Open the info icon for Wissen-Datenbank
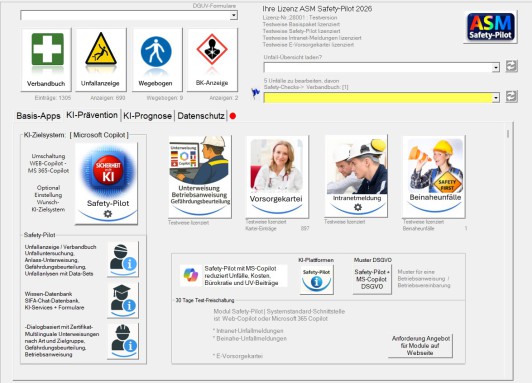The height and width of the screenshot is (383, 532). click(123, 301)
